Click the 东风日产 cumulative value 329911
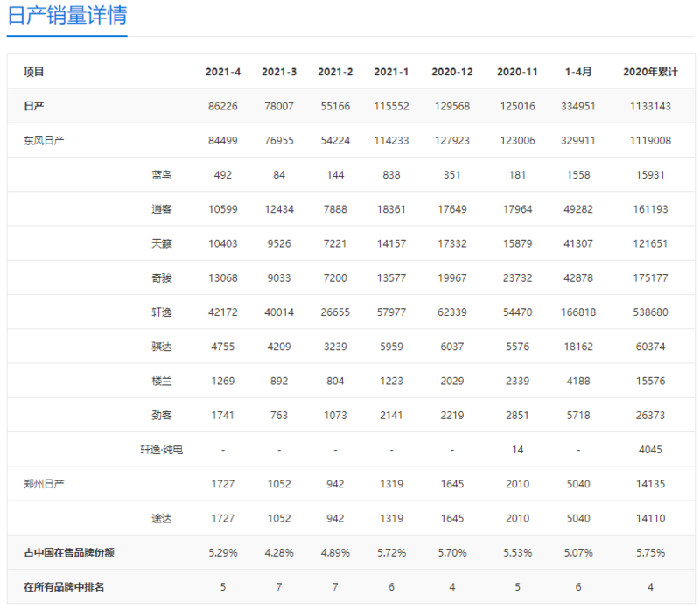The height and width of the screenshot is (610, 700). (578, 141)
